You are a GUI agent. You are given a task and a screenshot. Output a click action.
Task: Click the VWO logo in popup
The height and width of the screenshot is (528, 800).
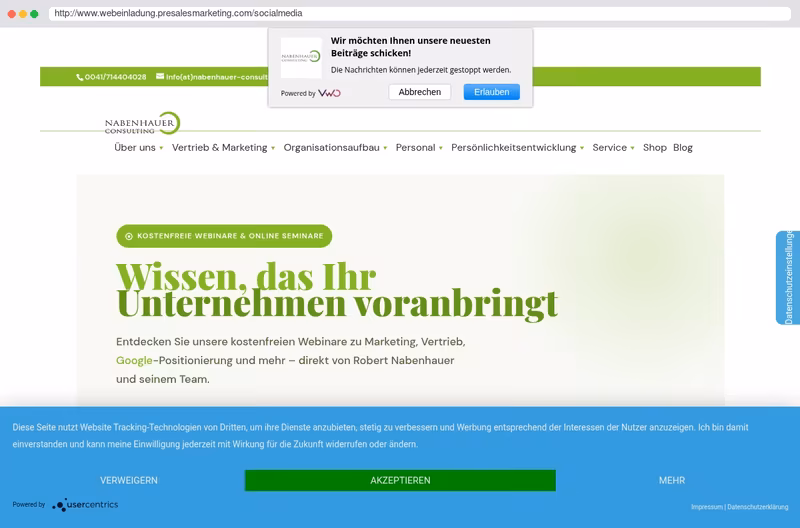pyautogui.click(x=329, y=93)
